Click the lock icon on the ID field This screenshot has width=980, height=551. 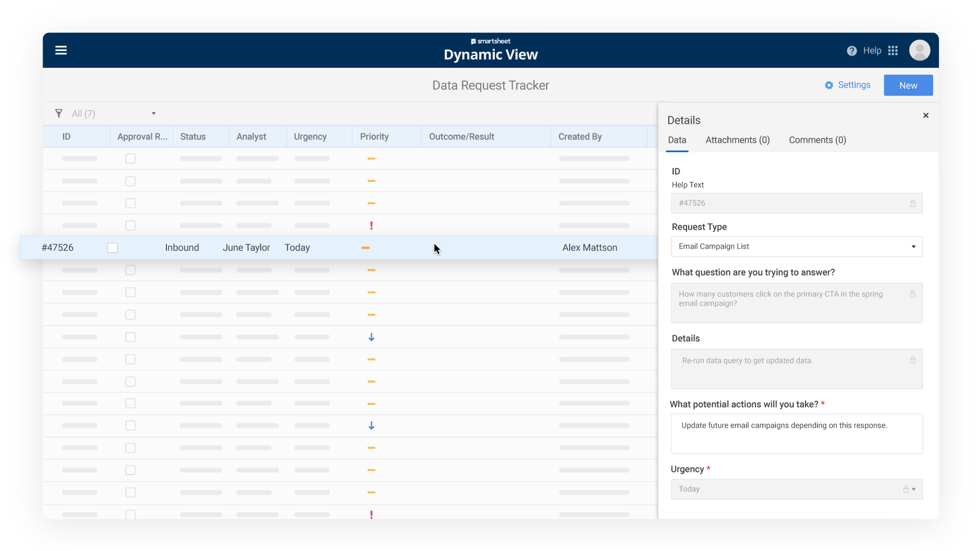pos(912,203)
